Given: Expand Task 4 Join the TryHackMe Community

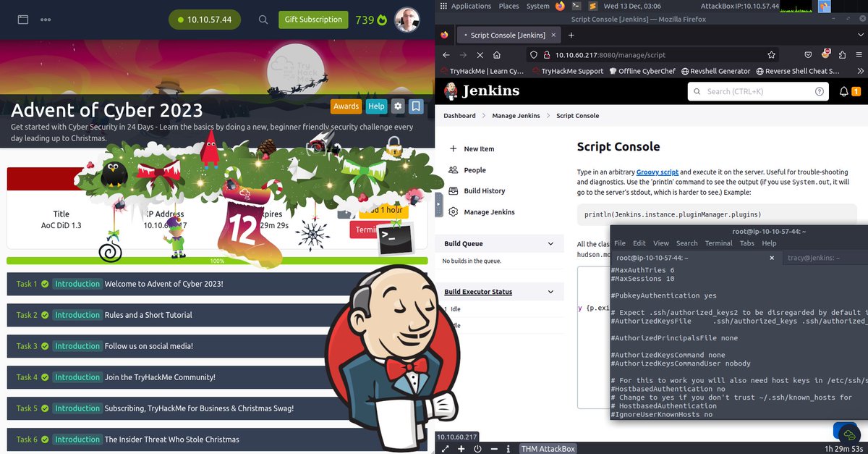Looking at the screenshot, I should pos(217,377).
